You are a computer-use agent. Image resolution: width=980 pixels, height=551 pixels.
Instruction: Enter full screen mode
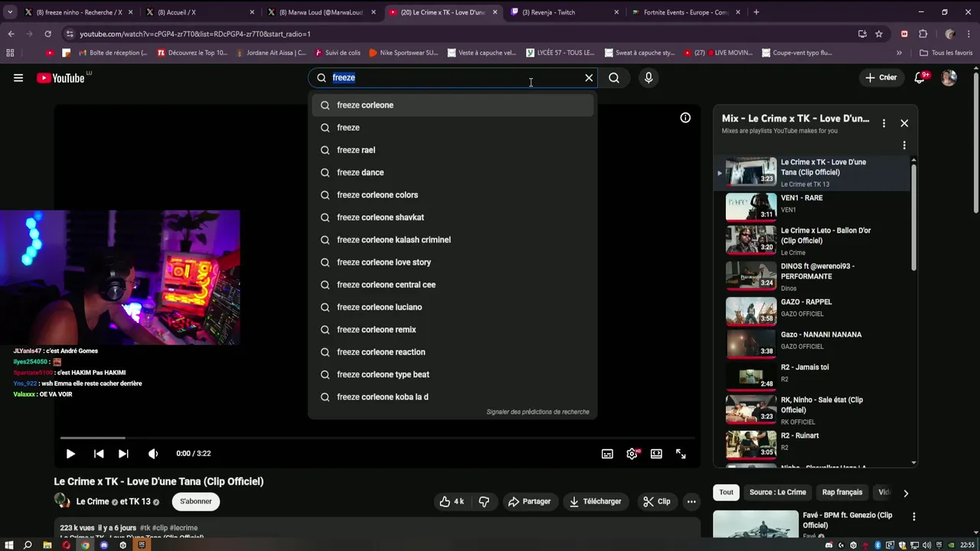click(681, 454)
